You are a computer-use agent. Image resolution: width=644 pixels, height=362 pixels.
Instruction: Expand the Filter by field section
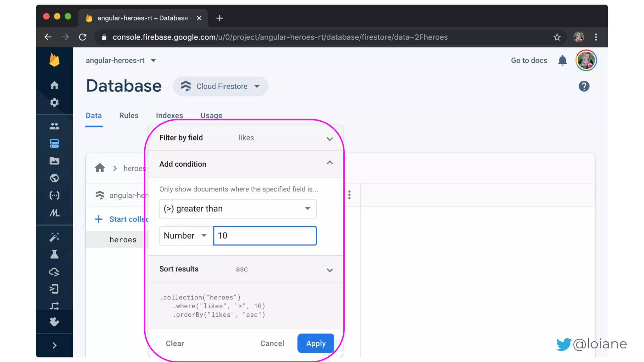pyautogui.click(x=329, y=139)
